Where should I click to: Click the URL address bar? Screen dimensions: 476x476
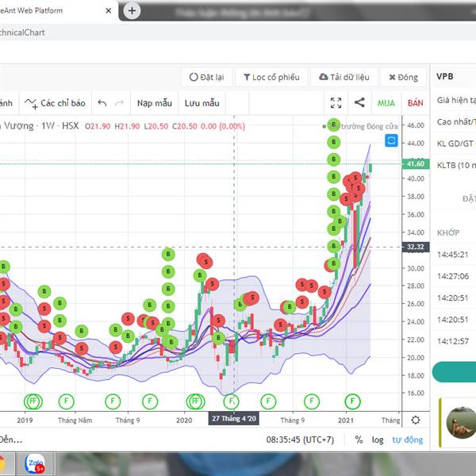click(238, 33)
